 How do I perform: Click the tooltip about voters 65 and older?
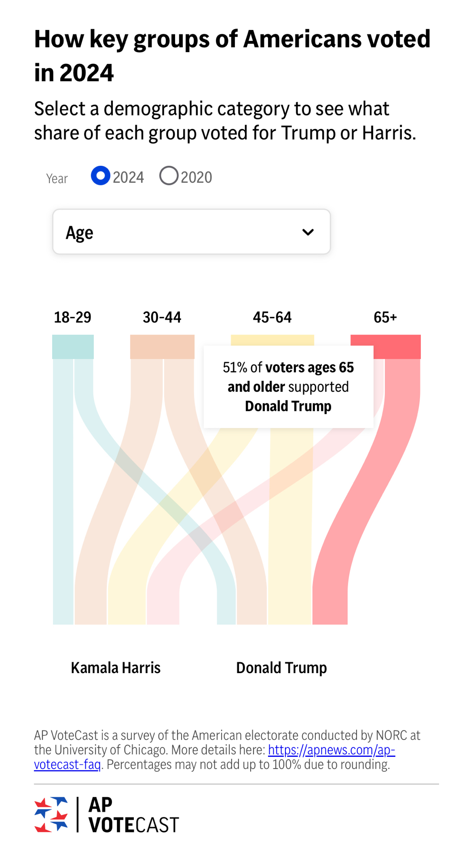pos(288,387)
